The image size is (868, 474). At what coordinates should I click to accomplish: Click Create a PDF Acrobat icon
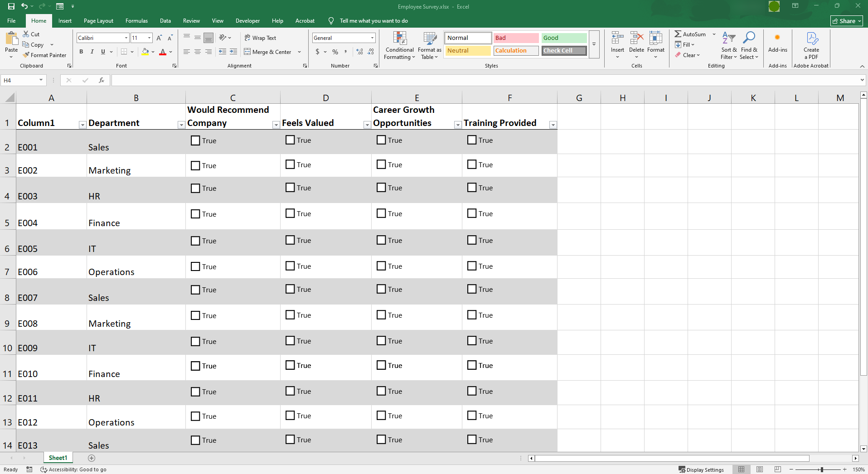811,45
